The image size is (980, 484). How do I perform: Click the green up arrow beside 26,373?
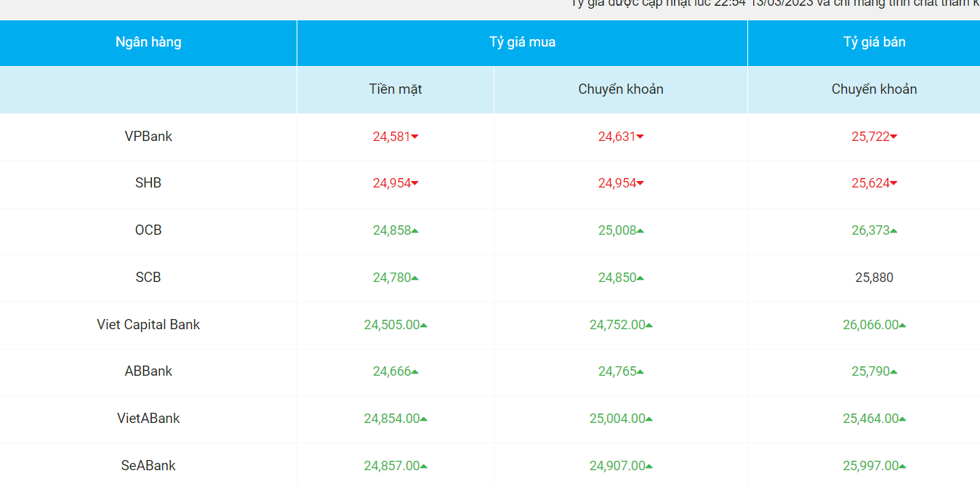[893, 230]
